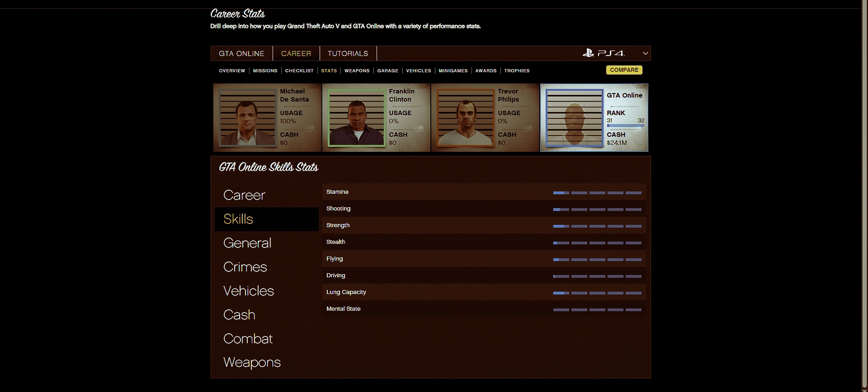Click the Strength skill bar
The image size is (868, 392).
click(x=597, y=226)
